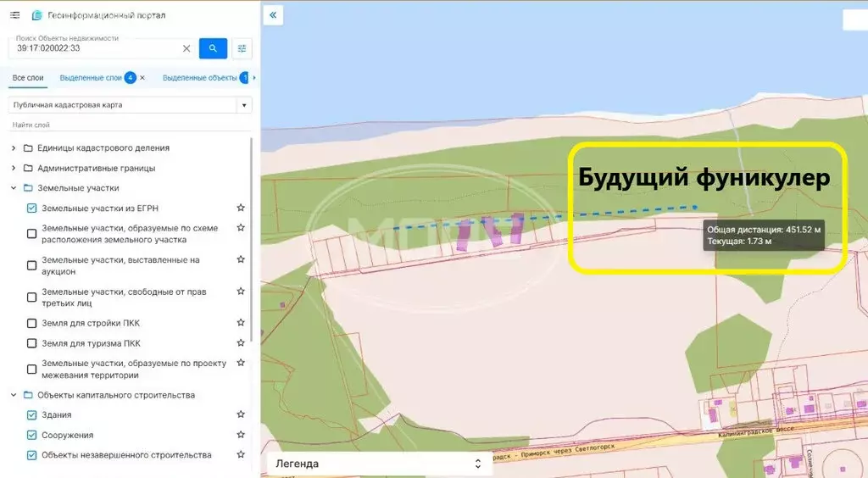This screenshot has height=478, width=868.
Task: Check участки, свободные от прав третьих лиц
Action: (32, 297)
